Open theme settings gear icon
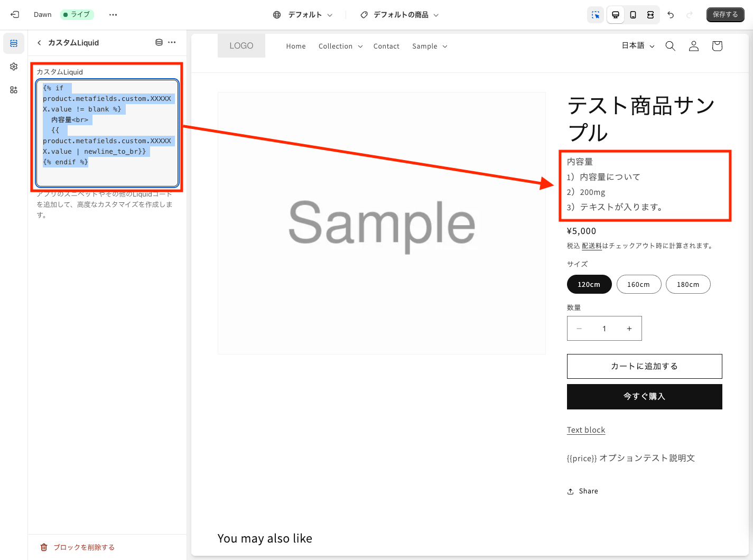Viewport: 753px width, 560px height. coord(14,67)
